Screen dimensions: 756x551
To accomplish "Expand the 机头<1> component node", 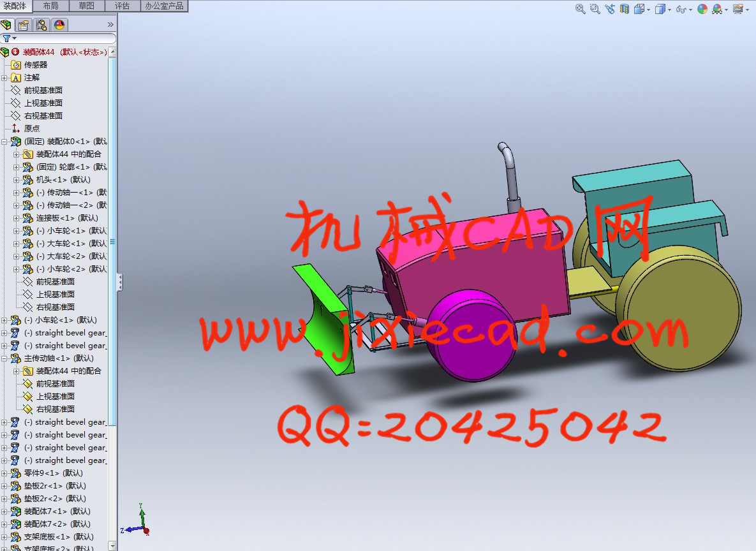I will (17, 180).
